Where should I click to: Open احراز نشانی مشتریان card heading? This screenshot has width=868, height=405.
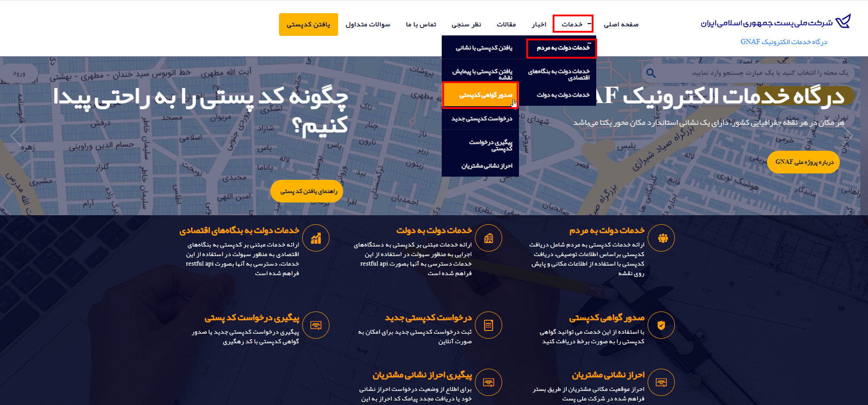[608, 375]
